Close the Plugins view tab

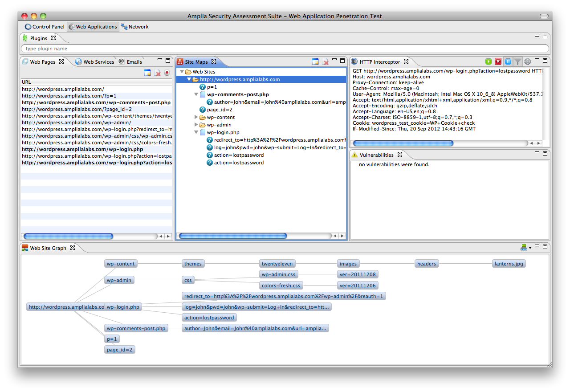tap(53, 38)
